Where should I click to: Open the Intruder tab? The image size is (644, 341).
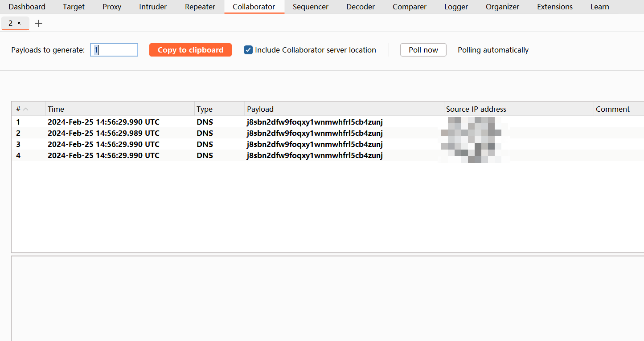click(153, 7)
